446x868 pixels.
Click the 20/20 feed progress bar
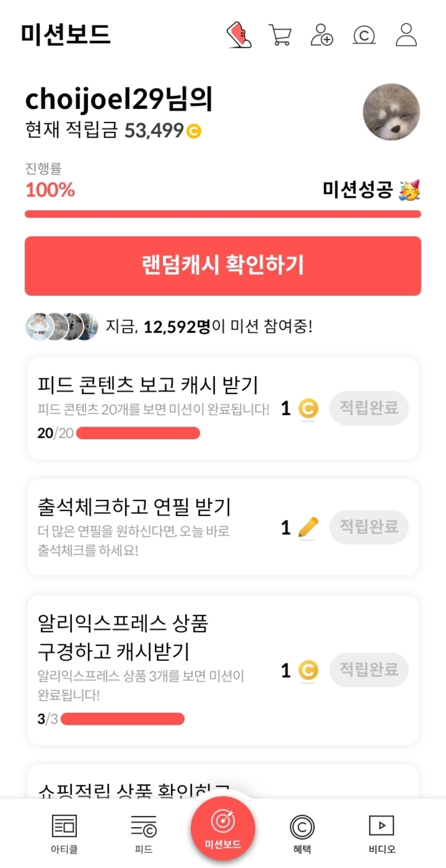point(138,433)
